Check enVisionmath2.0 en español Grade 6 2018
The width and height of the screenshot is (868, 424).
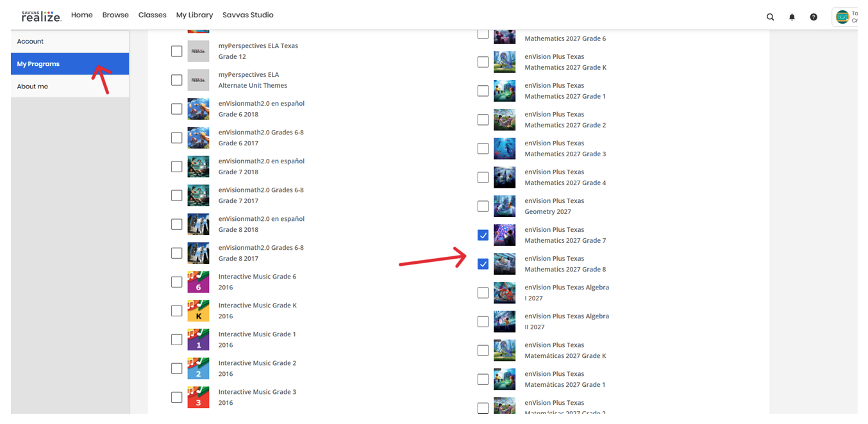pos(177,109)
